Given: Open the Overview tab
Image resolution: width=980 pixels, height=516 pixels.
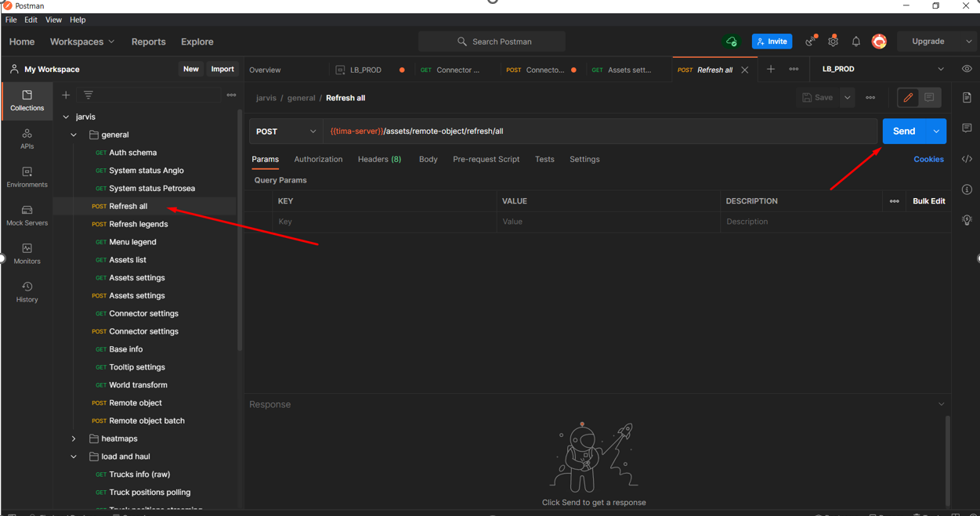Looking at the screenshot, I should pyautogui.click(x=265, y=70).
